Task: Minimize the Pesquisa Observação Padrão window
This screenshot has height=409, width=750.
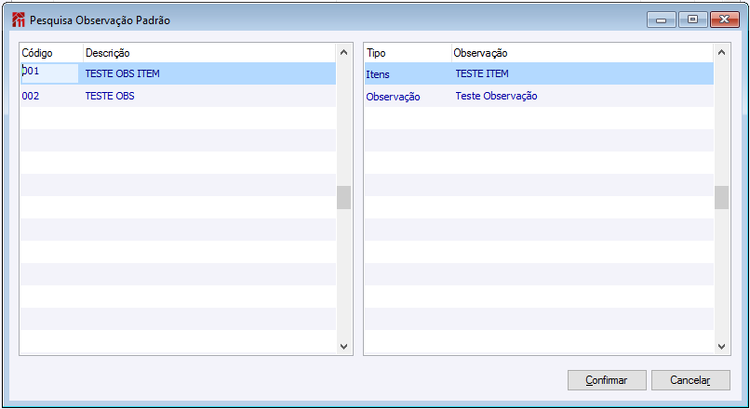Action: 661,20
